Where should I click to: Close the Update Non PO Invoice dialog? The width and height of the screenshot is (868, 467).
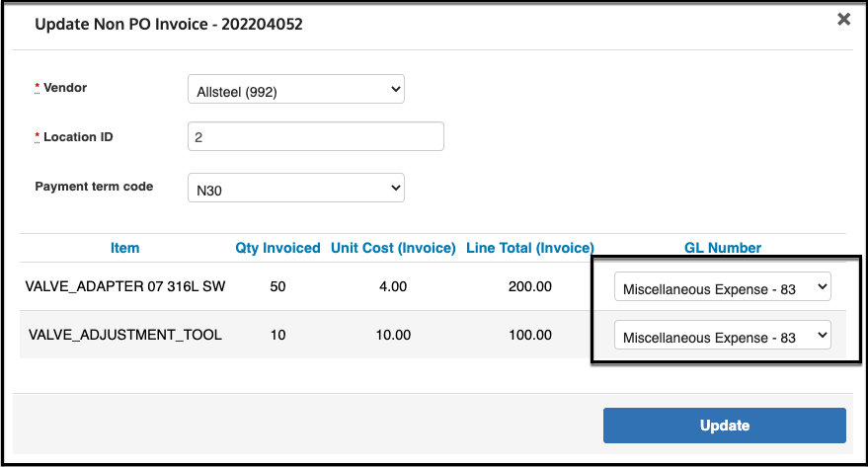coord(843,20)
